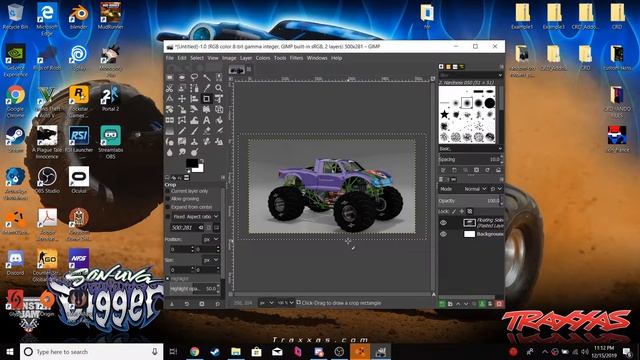
Task: Select the Ellipse Select tool
Action: (182, 78)
